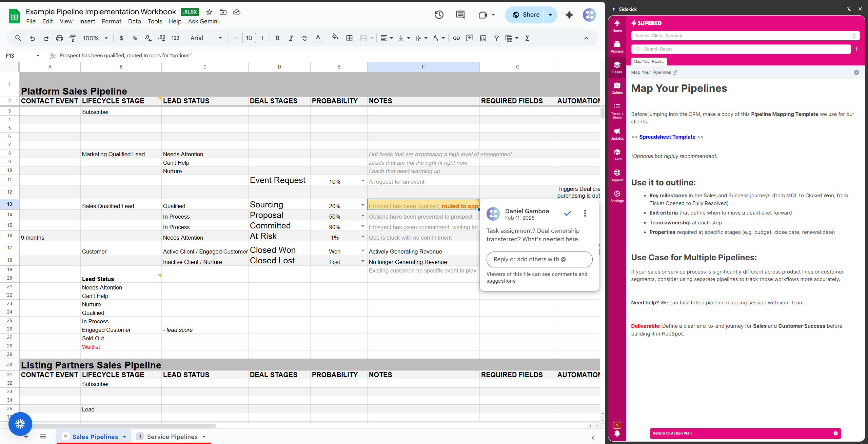Mark Daniel Gamboa's comment as resolved
868x444 pixels.
click(567, 213)
